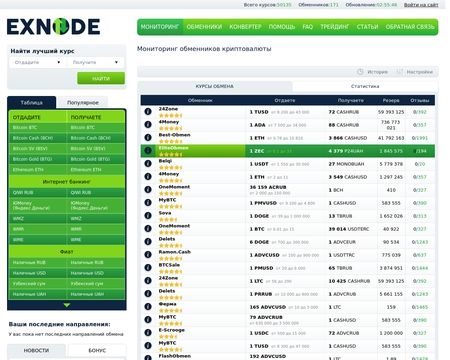Open the Обменники menu item
Screen dimensions: 450x360
[x=204, y=27]
